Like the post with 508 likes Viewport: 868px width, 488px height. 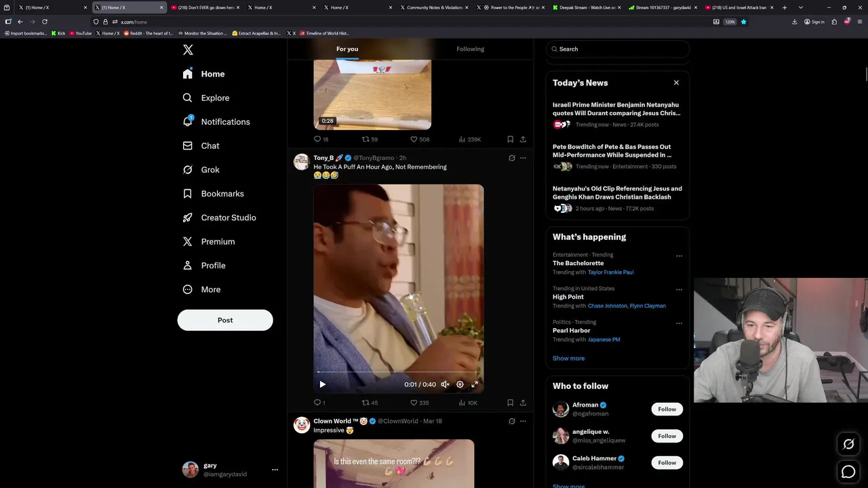[420, 139]
